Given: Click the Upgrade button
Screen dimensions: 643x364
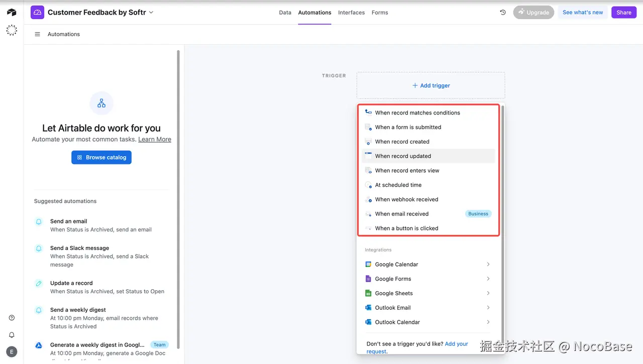Looking at the screenshot, I should (533, 13).
